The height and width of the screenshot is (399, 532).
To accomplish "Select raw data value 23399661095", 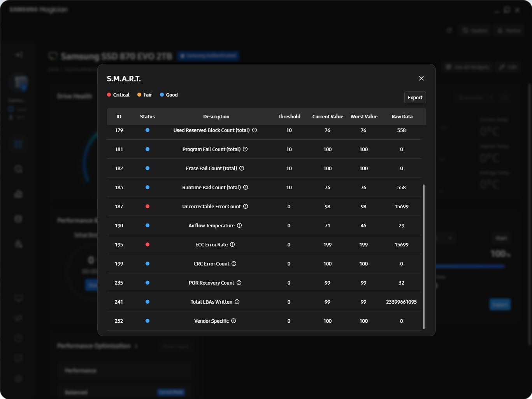I will click(x=401, y=302).
